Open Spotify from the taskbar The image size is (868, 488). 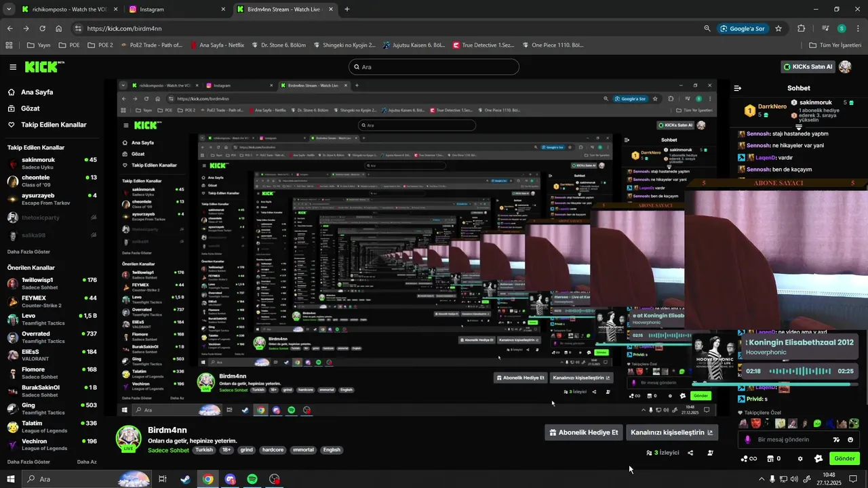(252, 479)
